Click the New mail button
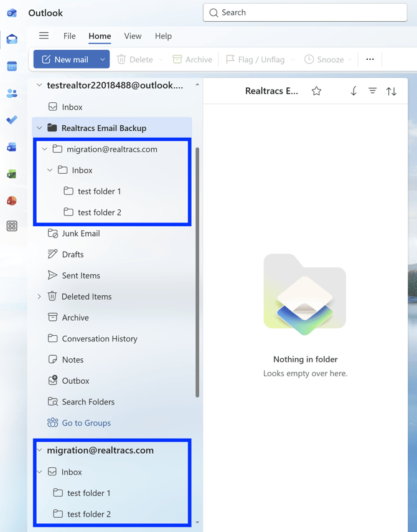Screen dimensions: 417x532 (65, 59)
